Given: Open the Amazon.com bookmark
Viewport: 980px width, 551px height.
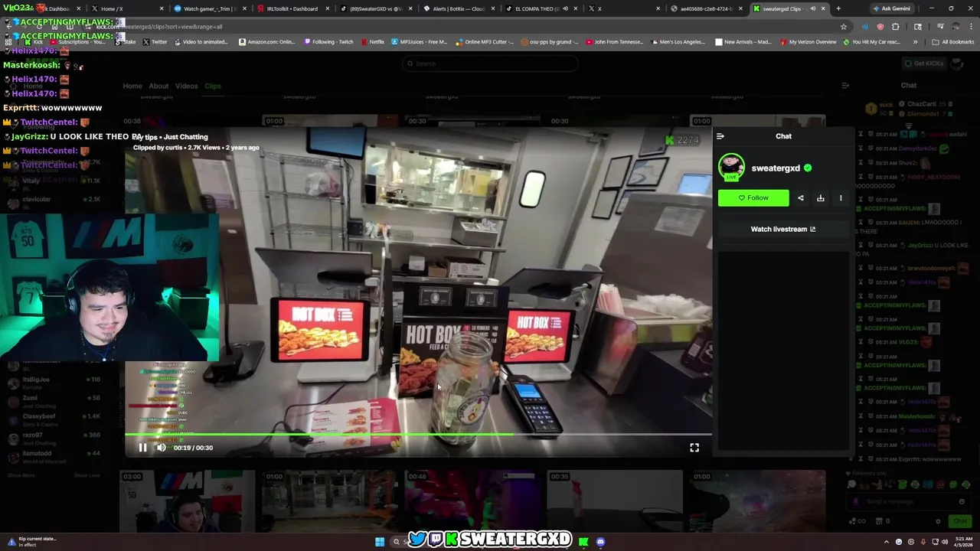Looking at the screenshot, I should pyautogui.click(x=267, y=42).
